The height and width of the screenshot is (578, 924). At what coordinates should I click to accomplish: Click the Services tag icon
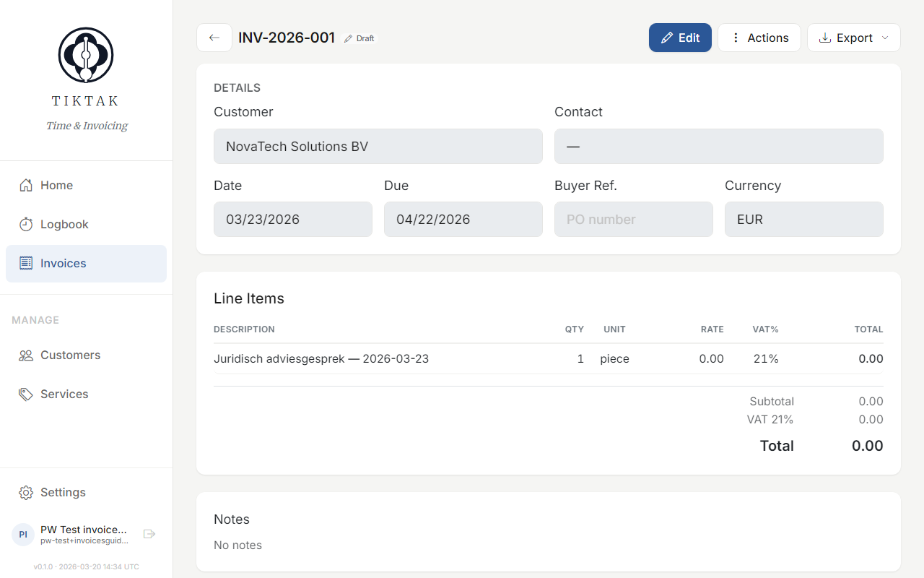(25, 394)
